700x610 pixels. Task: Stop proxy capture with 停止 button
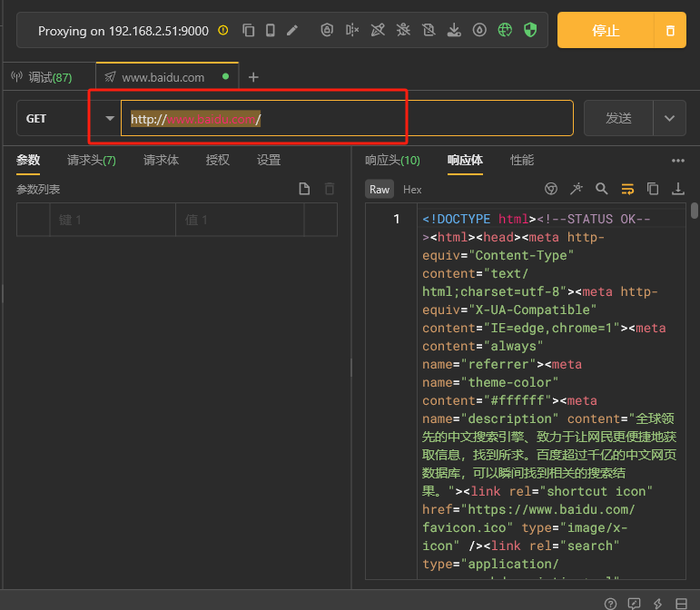click(x=606, y=30)
